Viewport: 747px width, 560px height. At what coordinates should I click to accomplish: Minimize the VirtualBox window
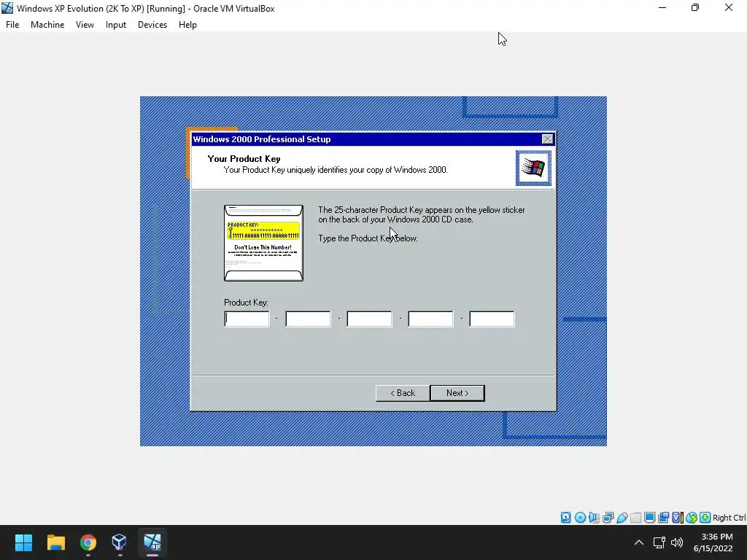(x=662, y=8)
